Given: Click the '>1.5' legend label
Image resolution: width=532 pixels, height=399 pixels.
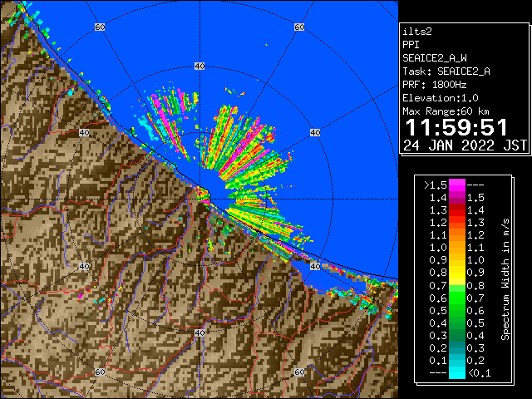Looking at the screenshot, I should 435,185.
